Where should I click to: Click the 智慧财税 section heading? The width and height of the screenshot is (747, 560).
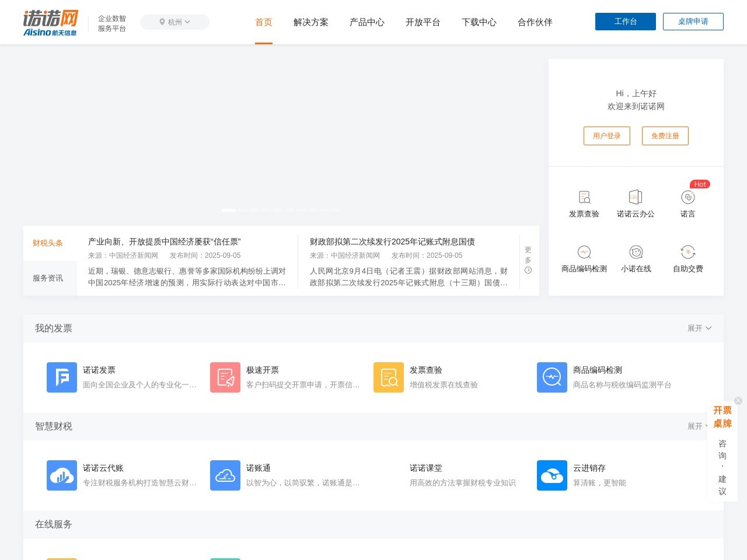pos(54,426)
